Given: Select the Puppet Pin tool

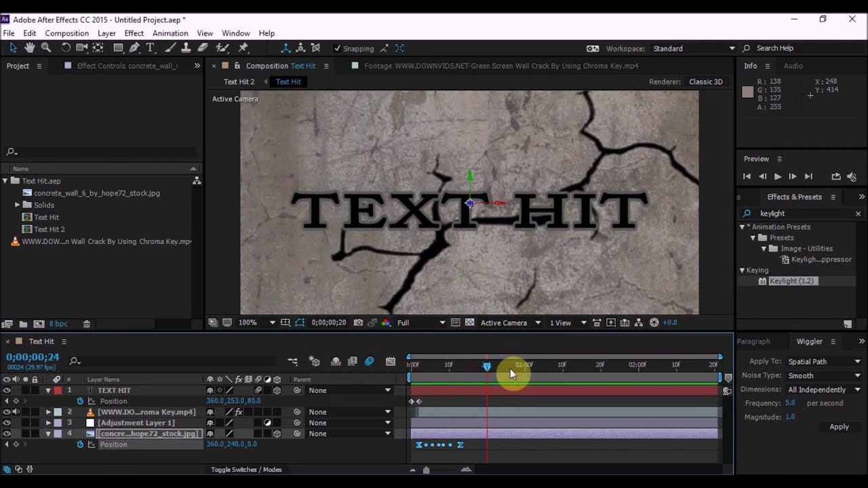Looking at the screenshot, I should point(243,47).
